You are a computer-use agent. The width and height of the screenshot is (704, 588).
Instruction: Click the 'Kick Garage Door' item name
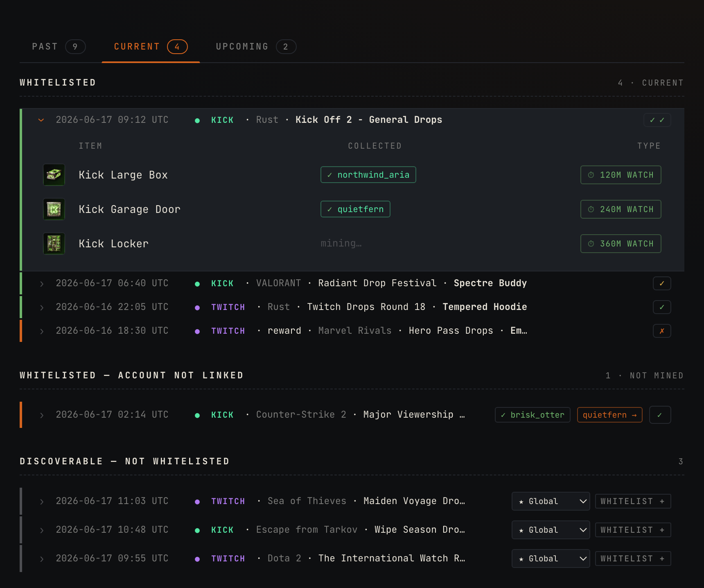(129, 209)
